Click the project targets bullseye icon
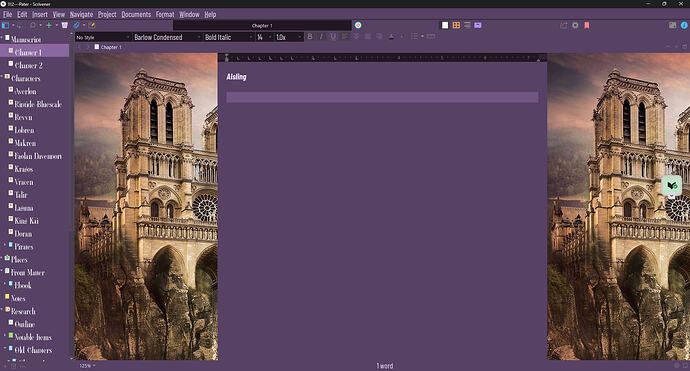The height and width of the screenshot is (371, 690). coord(358,25)
